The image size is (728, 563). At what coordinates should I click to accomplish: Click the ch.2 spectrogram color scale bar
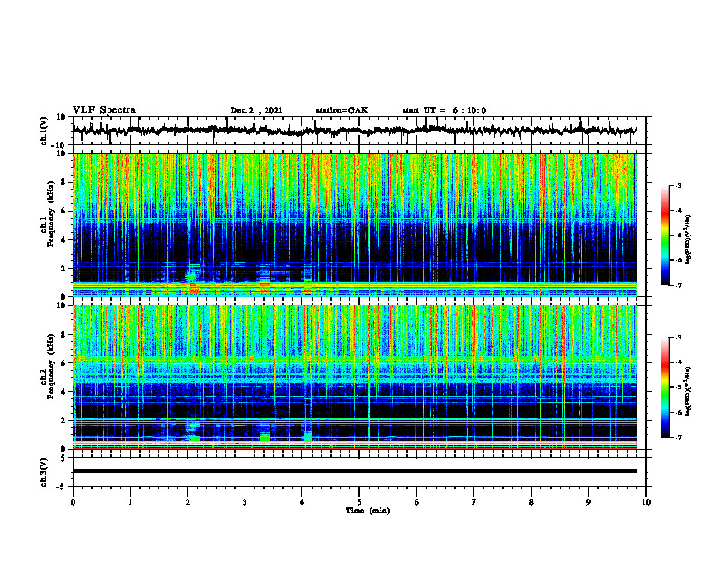[x=665, y=387]
